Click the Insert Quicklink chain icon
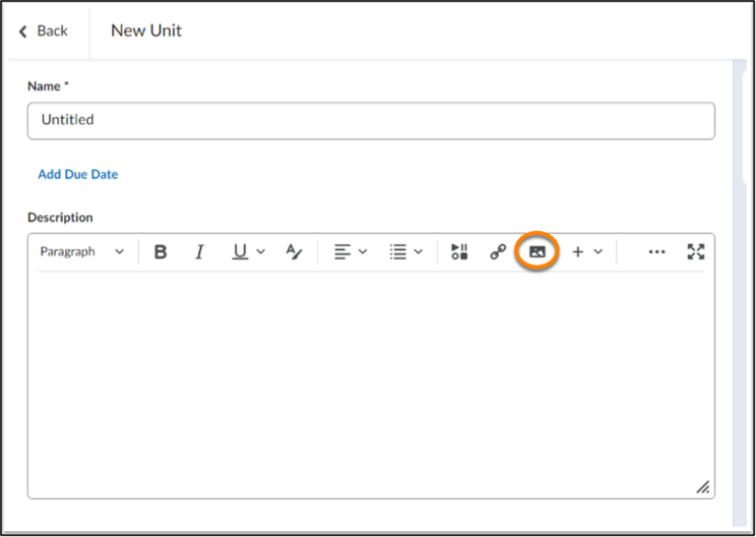Viewport: 756px width, 537px height. (498, 252)
